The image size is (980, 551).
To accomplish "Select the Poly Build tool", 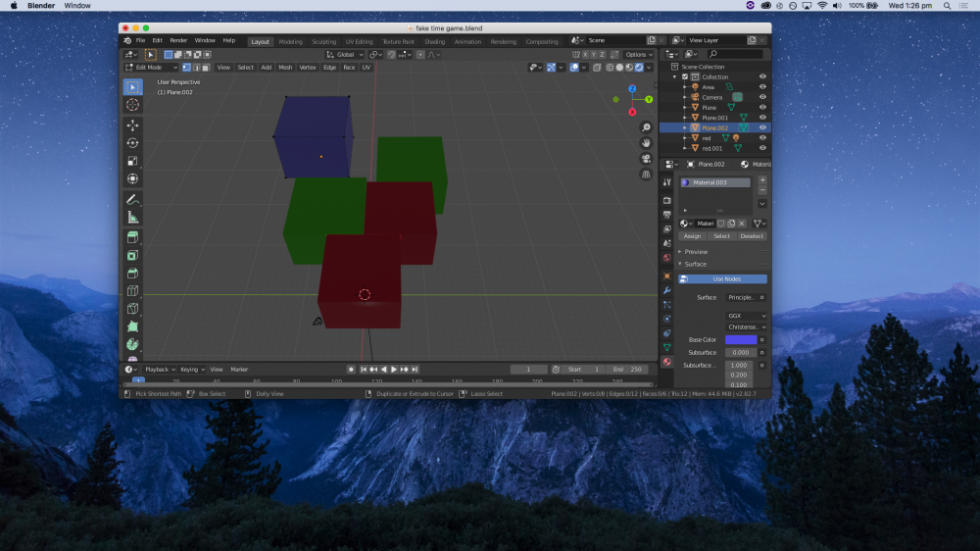I will [132, 326].
